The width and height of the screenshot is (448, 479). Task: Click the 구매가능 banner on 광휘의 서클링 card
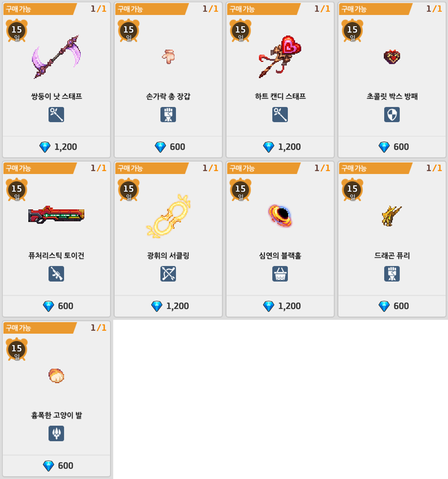[x=152, y=168]
